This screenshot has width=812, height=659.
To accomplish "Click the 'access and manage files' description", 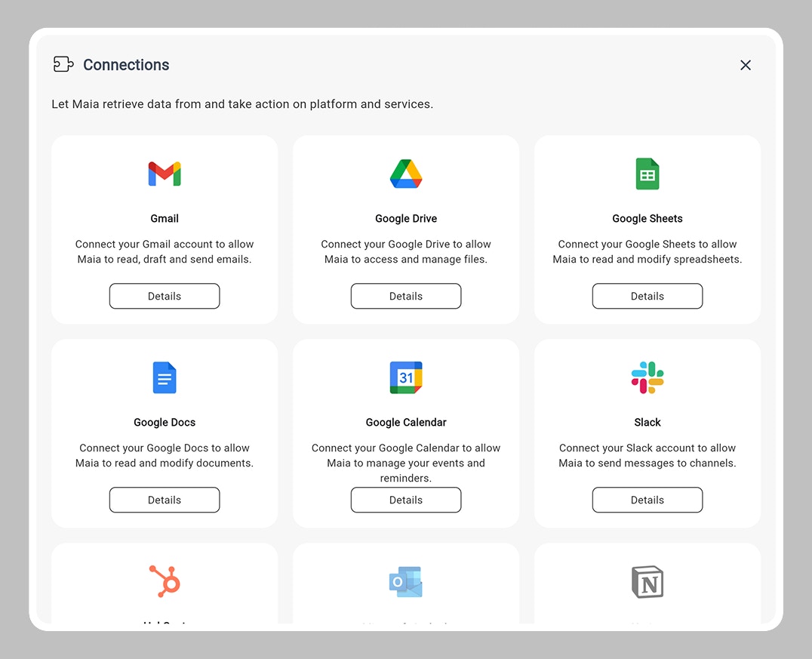I will [x=406, y=252].
